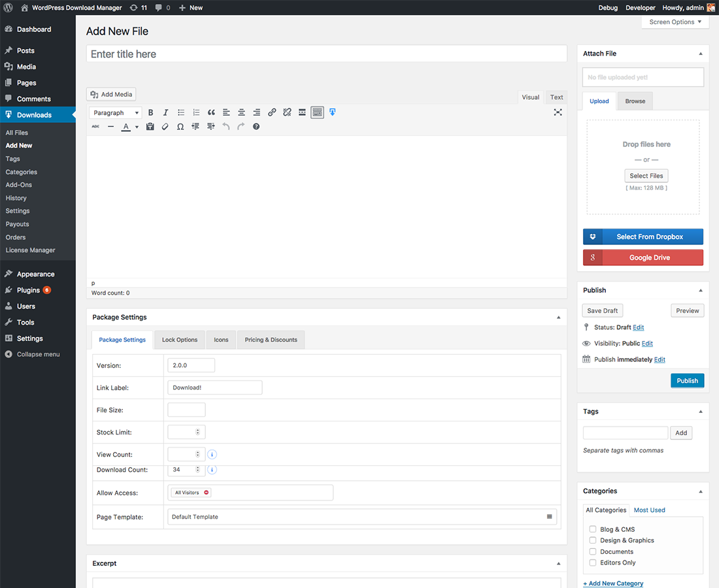
Task: Toggle bold formatting in editor toolbar
Action: pos(151,112)
